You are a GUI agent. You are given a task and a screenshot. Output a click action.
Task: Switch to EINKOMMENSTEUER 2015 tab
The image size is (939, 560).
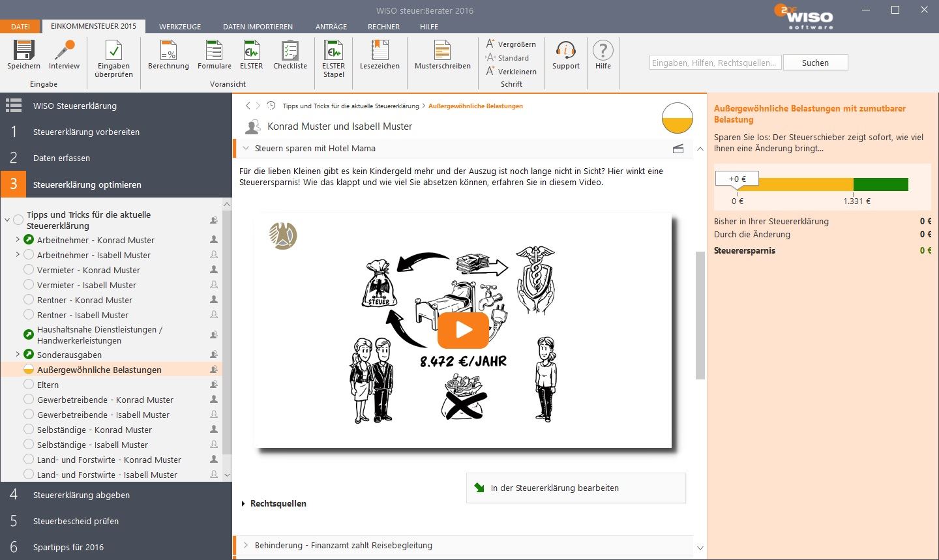(93, 26)
